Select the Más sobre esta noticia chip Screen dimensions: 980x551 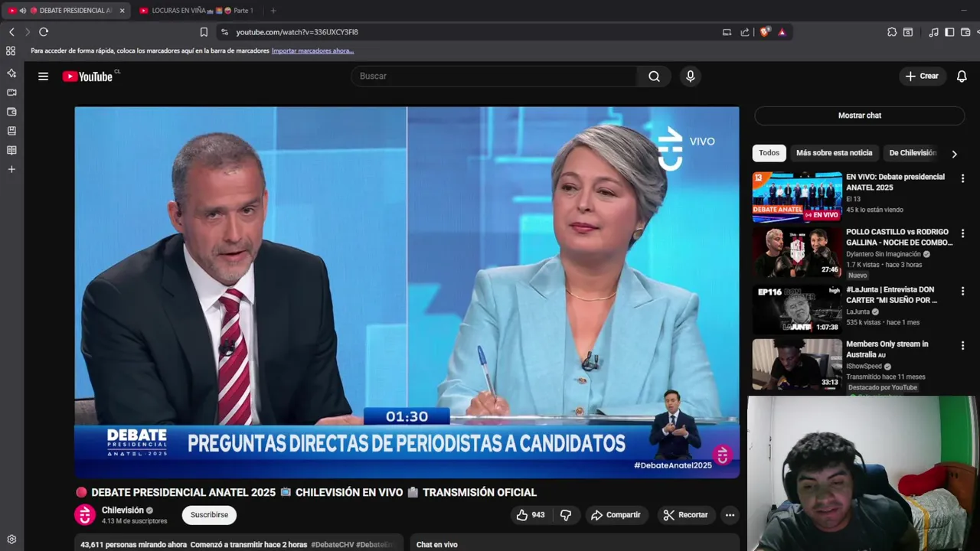pyautogui.click(x=834, y=153)
